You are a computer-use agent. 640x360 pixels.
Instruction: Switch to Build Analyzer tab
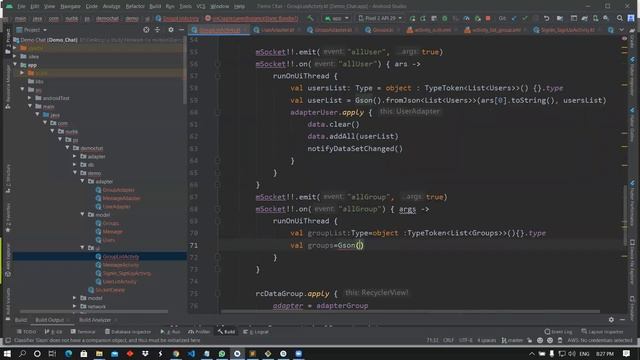point(95,320)
